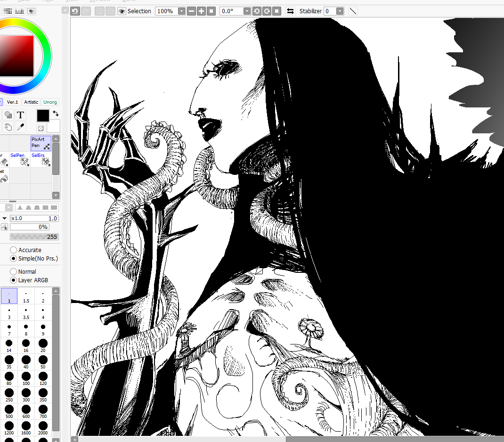Choose the PixArt Pen brush
Screen dimensions: 504x442
tap(41, 143)
